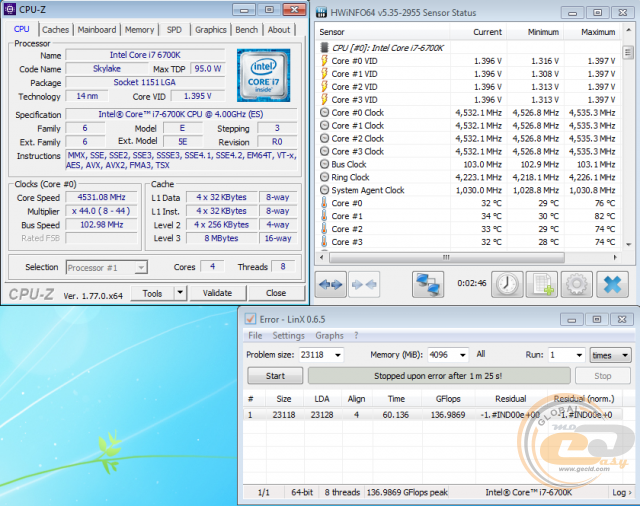Click CPU-Z Close button
This screenshot has width=640, height=506.
[x=276, y=293]
